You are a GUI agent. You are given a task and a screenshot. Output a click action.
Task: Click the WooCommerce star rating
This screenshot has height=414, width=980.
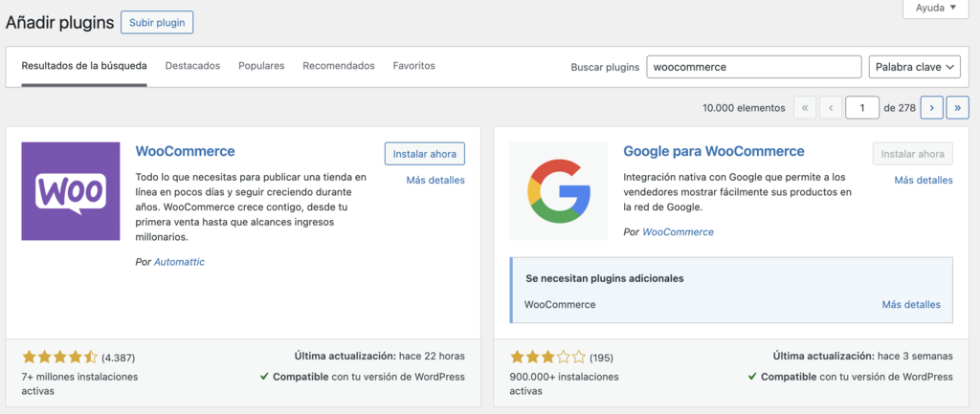[59, 358]
